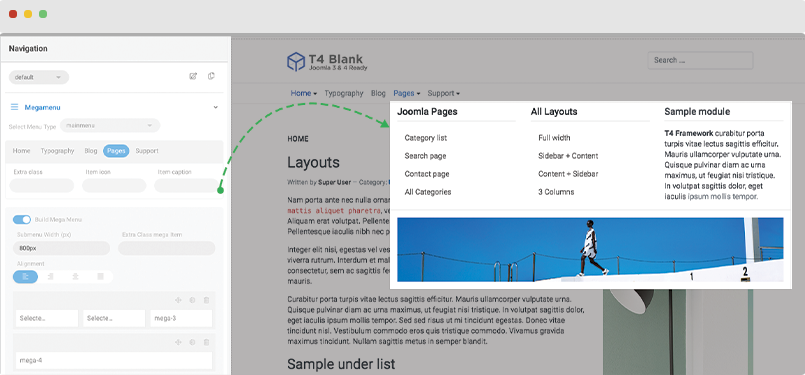The image size is (805, 375).
Task: Click the Item icon input field
Action: [x=114, y=185]
